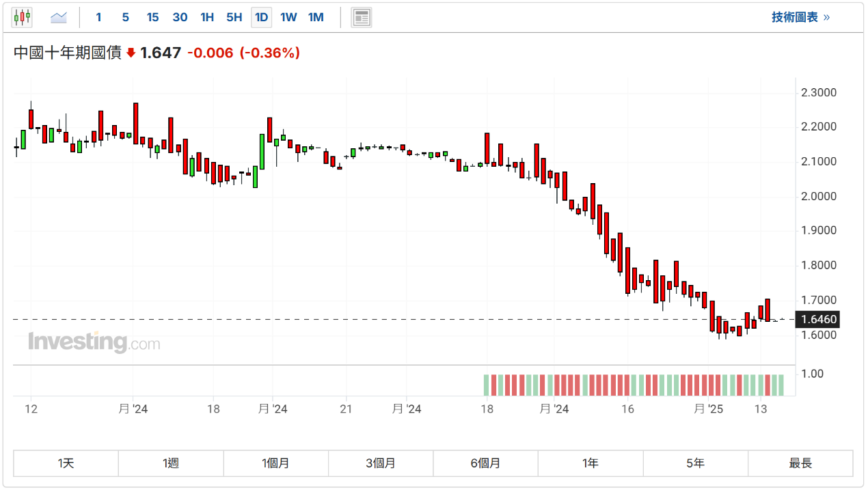Click the 18 date marker on timeline

point(213,409)
